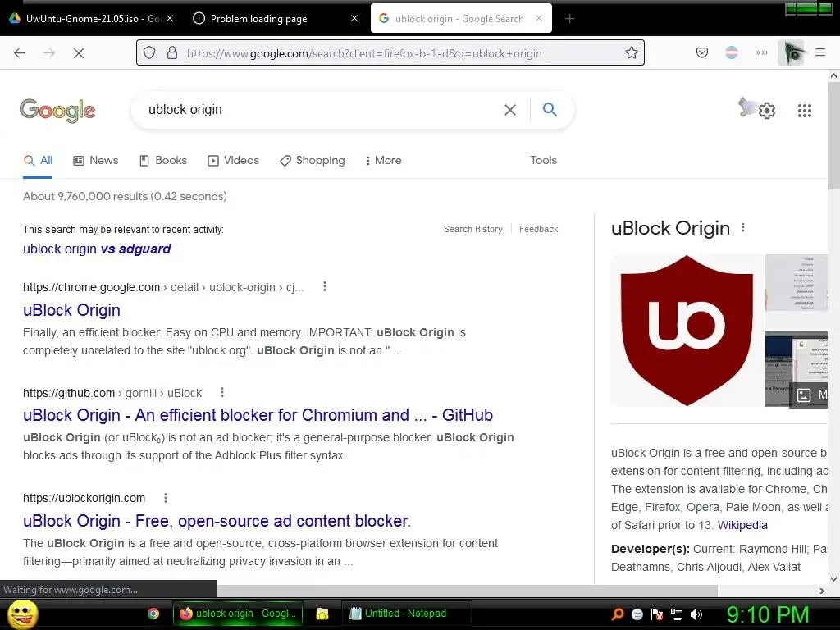
Task: Open Google quick settings gear
Action: (767, 111)
